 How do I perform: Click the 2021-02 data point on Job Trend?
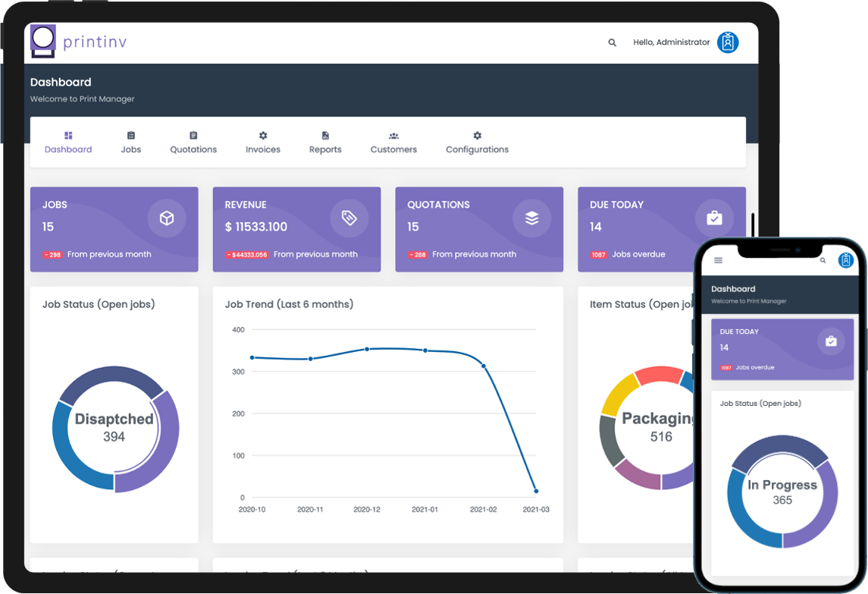[x=484, y=366]
